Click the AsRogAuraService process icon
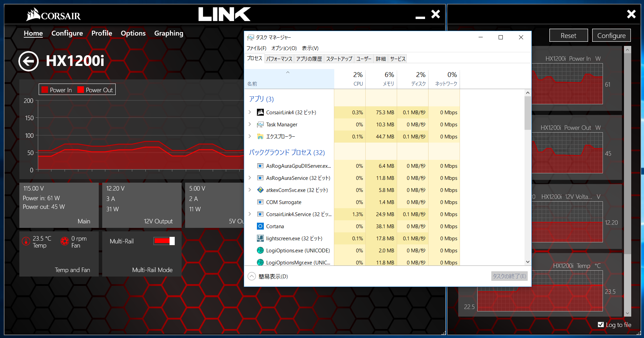 pyautogui.click(x=260, y=178)
